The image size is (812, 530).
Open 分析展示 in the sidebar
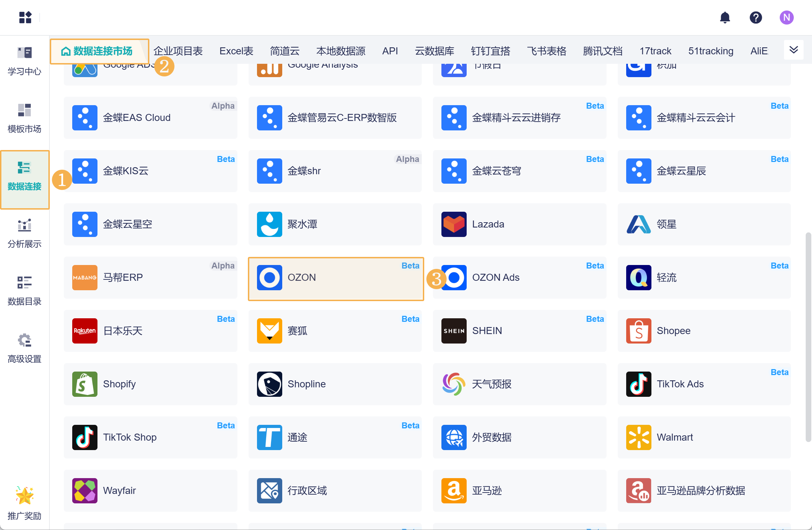(x=25, y=233)
